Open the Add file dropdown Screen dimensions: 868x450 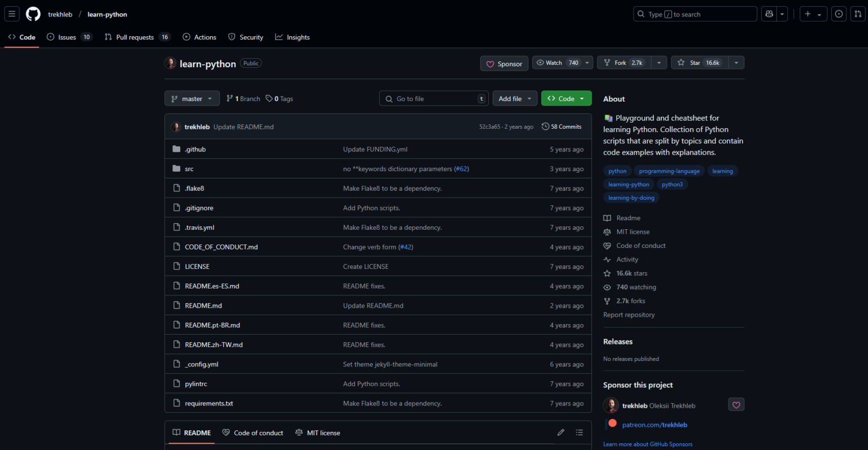(514, 98)
